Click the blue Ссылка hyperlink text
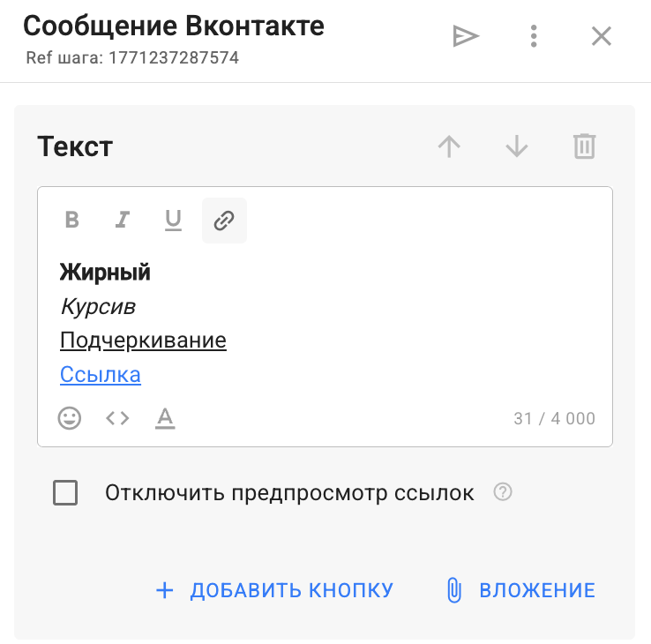The width and height of the screenshot is (651, 644). point(101,375)
